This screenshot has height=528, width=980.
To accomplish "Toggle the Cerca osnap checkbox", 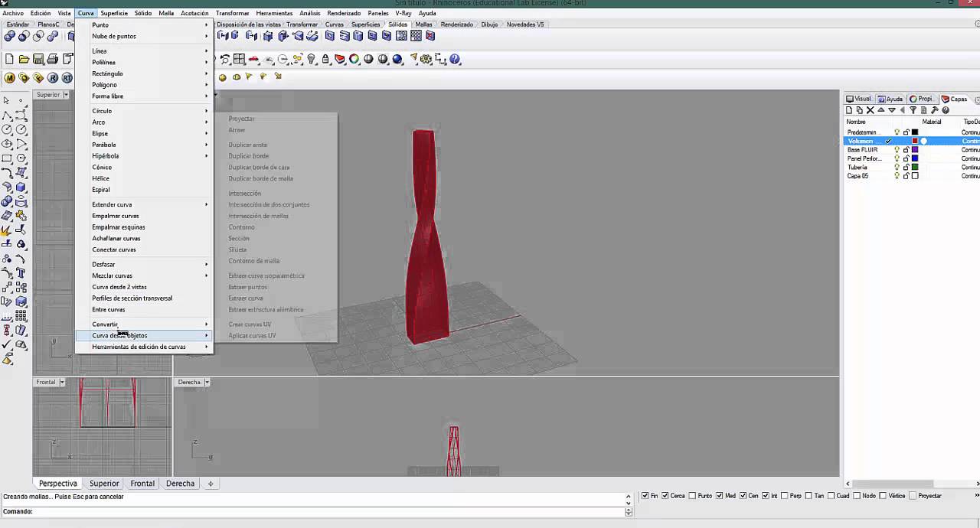I will pyautogui.click(x=665, y=496).
